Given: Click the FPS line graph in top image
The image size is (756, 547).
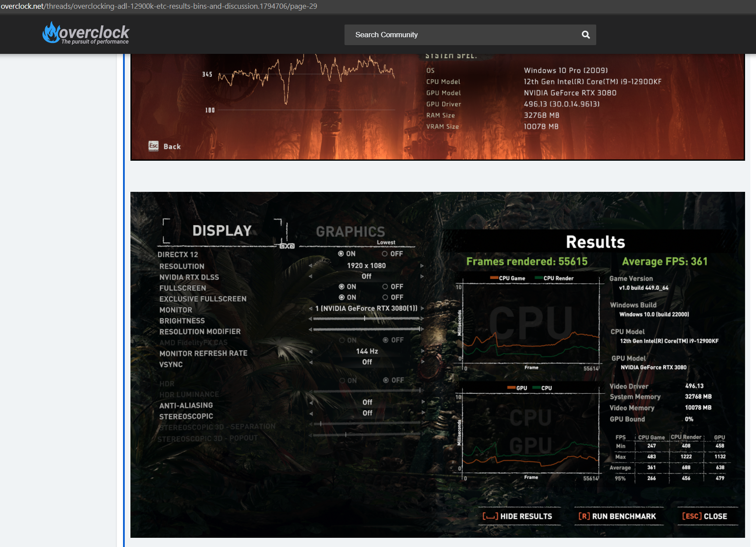Looking at the screenshot, I should pos(306,79).
